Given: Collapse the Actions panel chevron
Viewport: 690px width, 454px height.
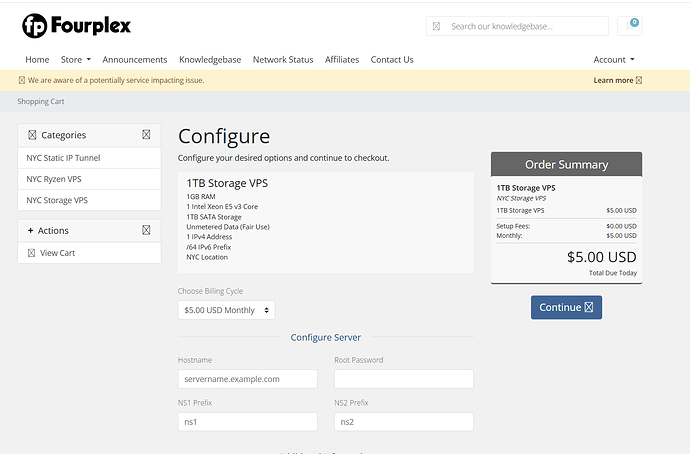Looking at the screenshot, I should [x=146, y=230].
